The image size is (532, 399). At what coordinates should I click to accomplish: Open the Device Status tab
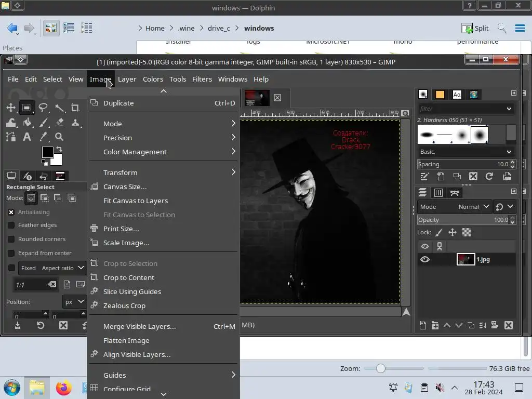coord(27,176)
